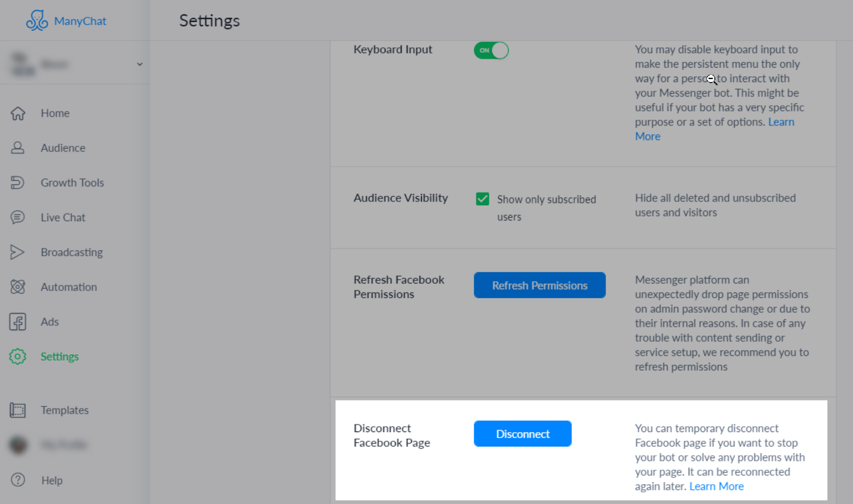Expand the account switcher dropdown chevron
Viewport: 853px width, 504px height.
click(x=140, y=64)
